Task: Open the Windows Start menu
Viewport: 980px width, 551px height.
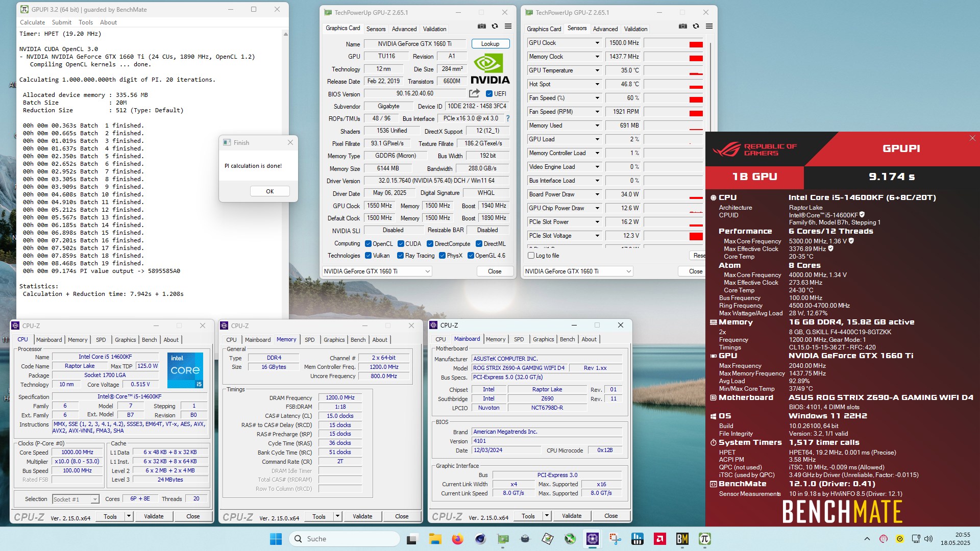Action: point(276,539)
